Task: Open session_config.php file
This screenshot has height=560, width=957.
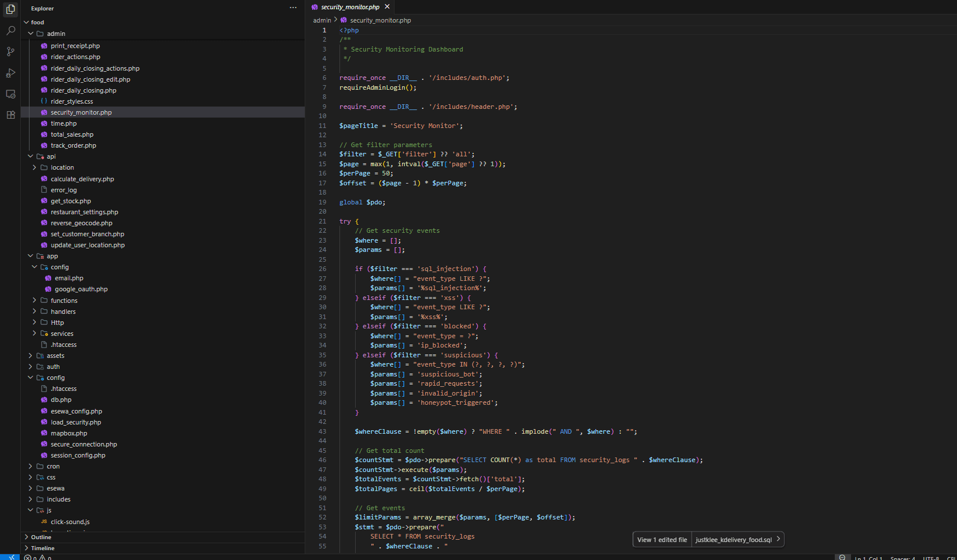Action: tap(78, 455)
